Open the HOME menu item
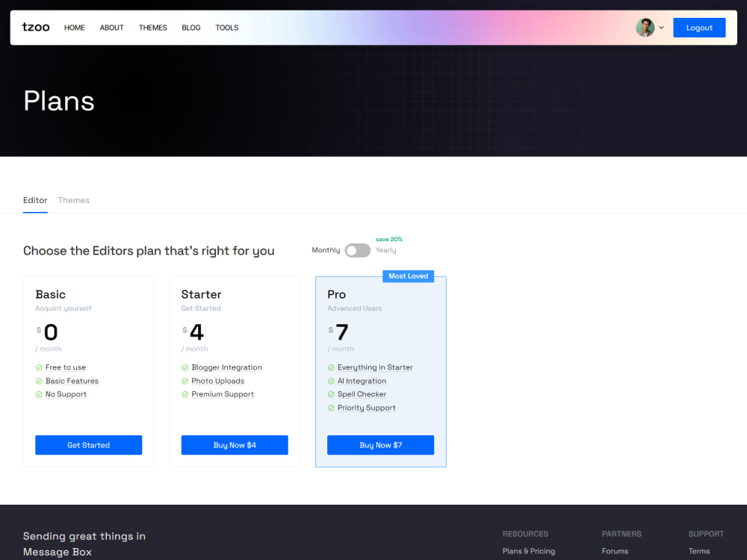 [x=74, y=28]
